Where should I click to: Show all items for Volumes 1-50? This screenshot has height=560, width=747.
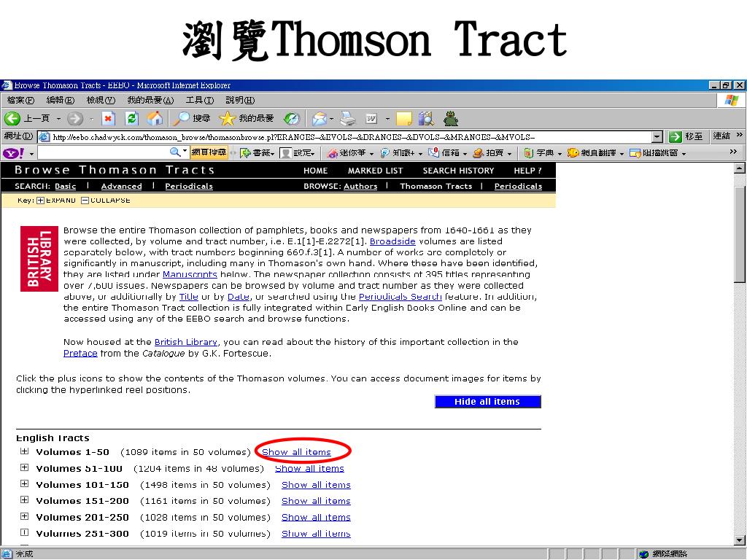pyautogui.click(x=296, y=452)
